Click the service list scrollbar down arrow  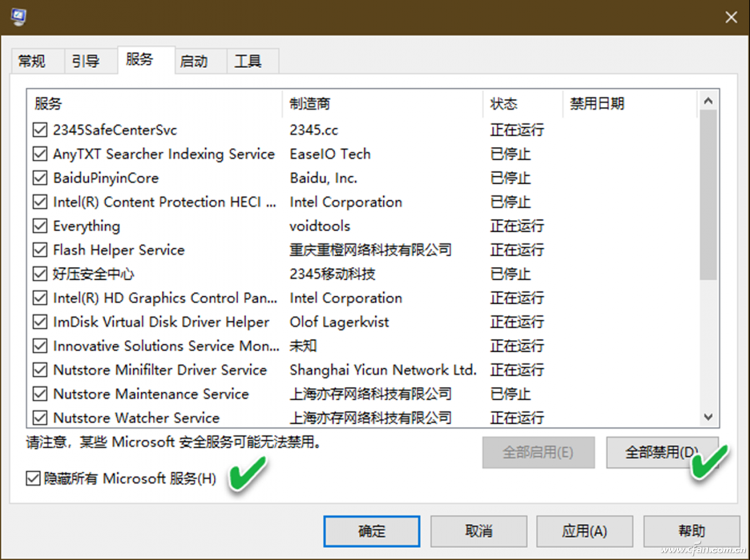(x=708, y=417)
